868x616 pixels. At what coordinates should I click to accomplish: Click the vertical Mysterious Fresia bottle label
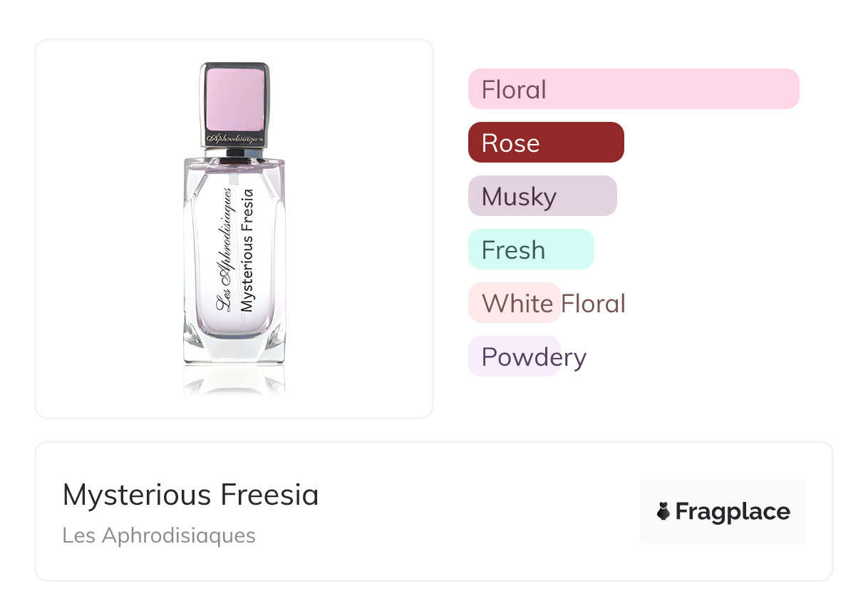tap(247, 250)
